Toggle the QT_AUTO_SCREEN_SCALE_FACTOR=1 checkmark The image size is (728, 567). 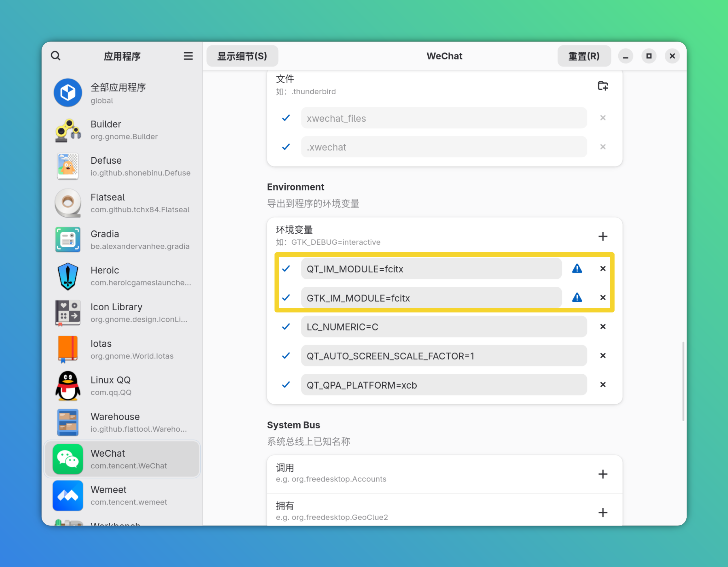[286, 355]
